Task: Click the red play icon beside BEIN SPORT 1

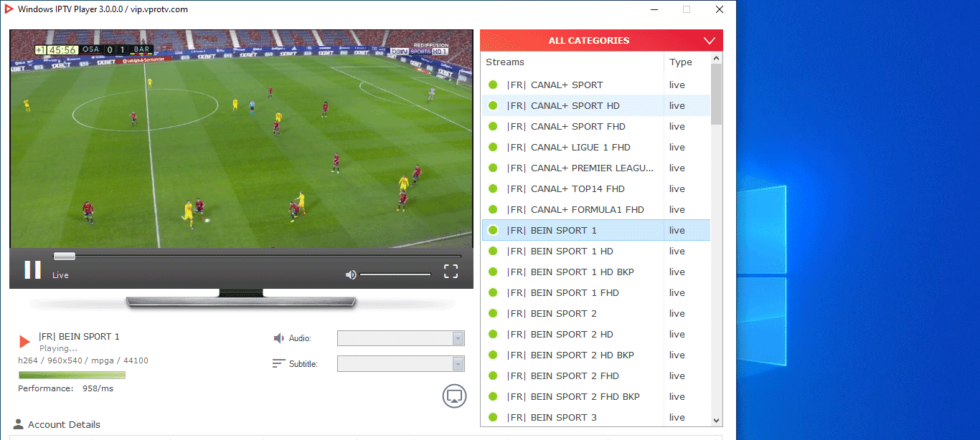Action: (x=25, y=342)
